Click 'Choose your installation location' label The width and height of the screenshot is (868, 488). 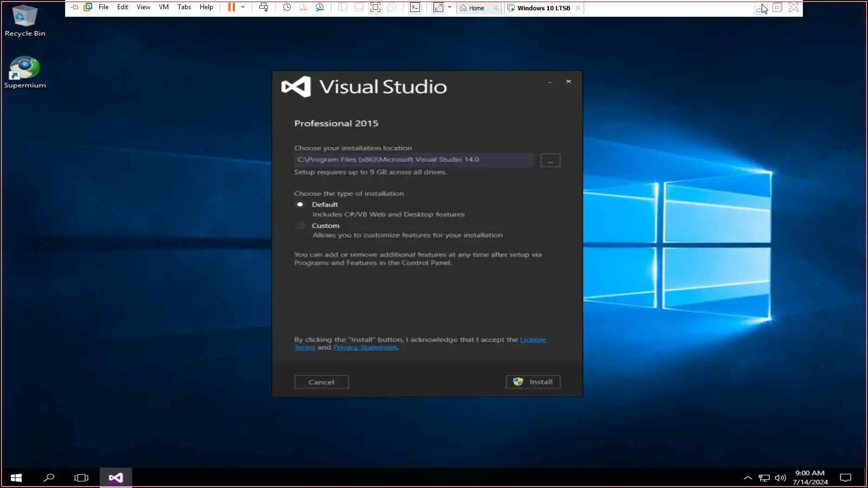coord(353,148)
